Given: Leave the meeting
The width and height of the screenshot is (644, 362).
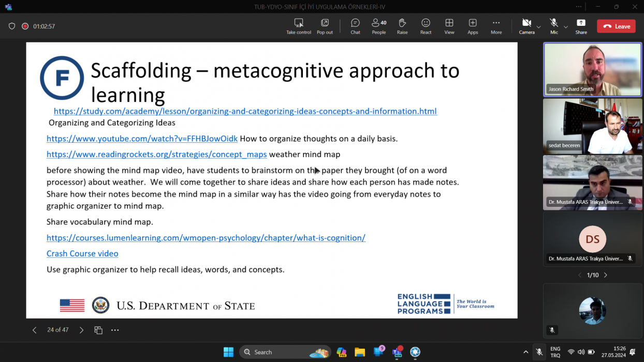Looking at the screenshot, I should (616, 26).
